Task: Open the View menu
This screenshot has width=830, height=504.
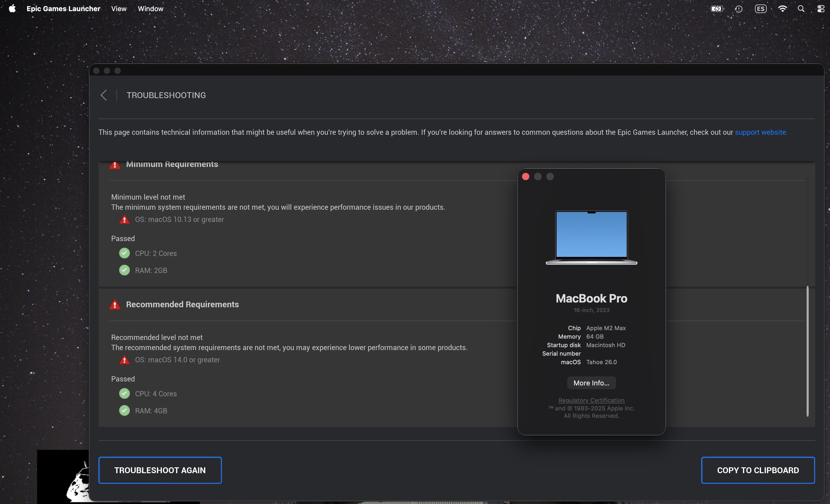Action: [119, 9]
